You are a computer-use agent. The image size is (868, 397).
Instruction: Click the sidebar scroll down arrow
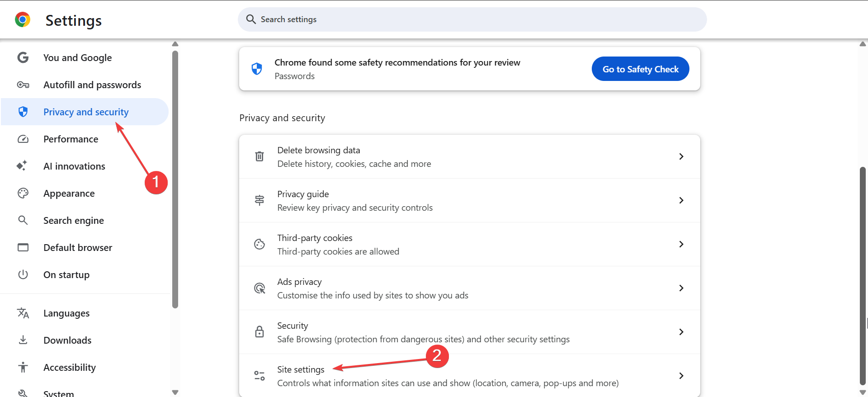click(x=175, y=392)
